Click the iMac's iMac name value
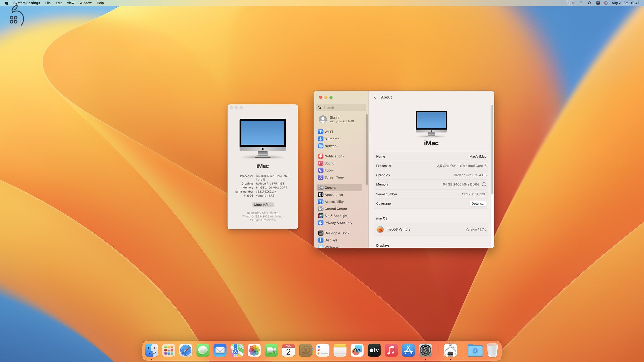This screenshot has height=362, width=644. 477,157
